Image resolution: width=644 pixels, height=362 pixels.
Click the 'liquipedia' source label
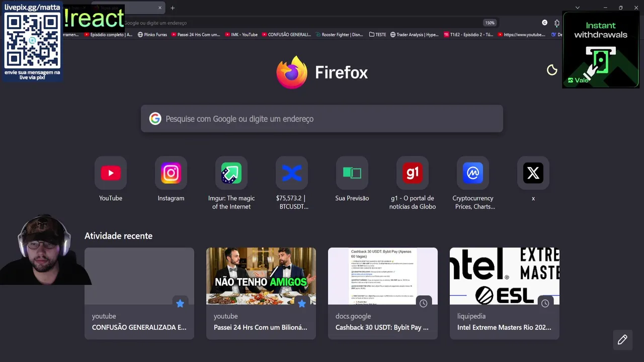pos(471,316)
